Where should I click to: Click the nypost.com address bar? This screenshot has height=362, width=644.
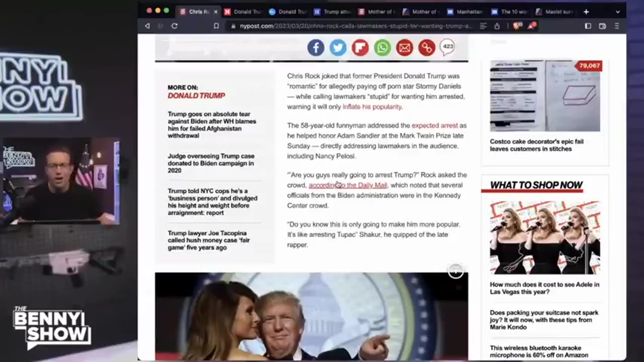pyautogui.click(x=356, y=26)
